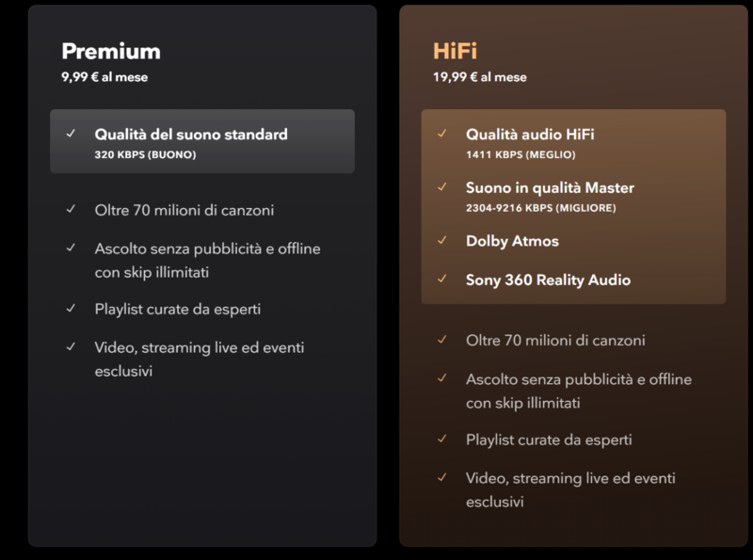Image resolution: width=753 pixels, height=560 pixels.
Task: Click checkmark beside Suono in qualità Master
Action: tap(442, 187)
